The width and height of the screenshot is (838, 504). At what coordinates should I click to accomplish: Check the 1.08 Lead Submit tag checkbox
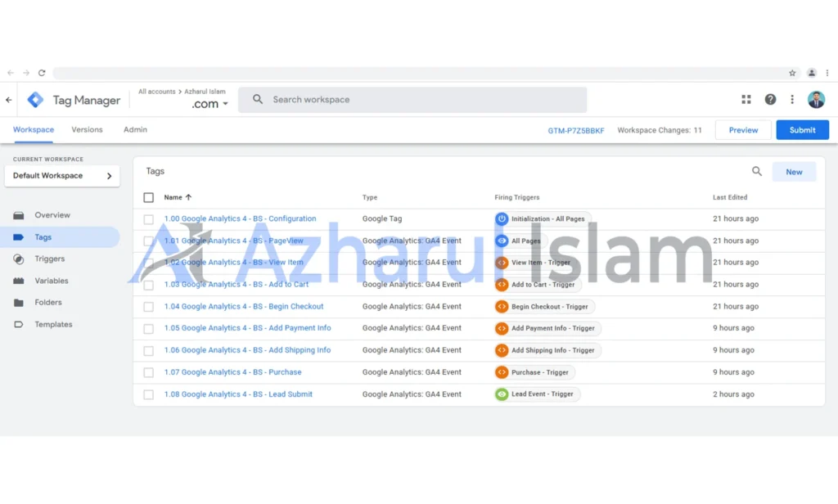(149, 394)
